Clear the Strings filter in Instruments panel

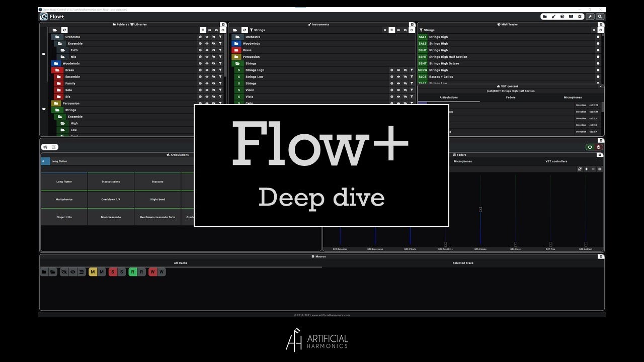coord(385,30)
